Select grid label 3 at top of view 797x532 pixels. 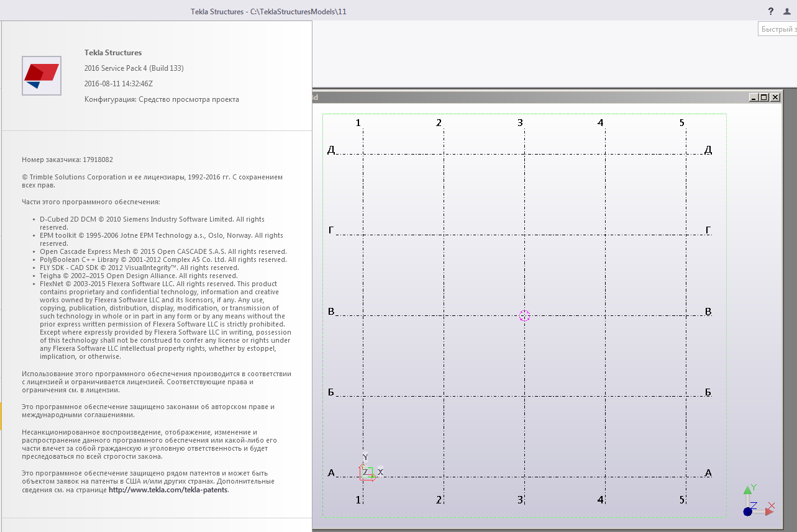[520, 123]
